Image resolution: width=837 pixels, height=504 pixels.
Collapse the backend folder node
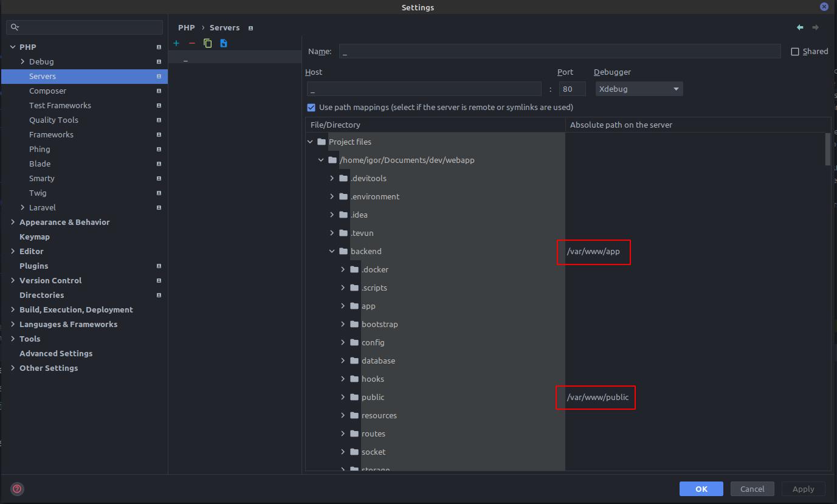point(332,251)
